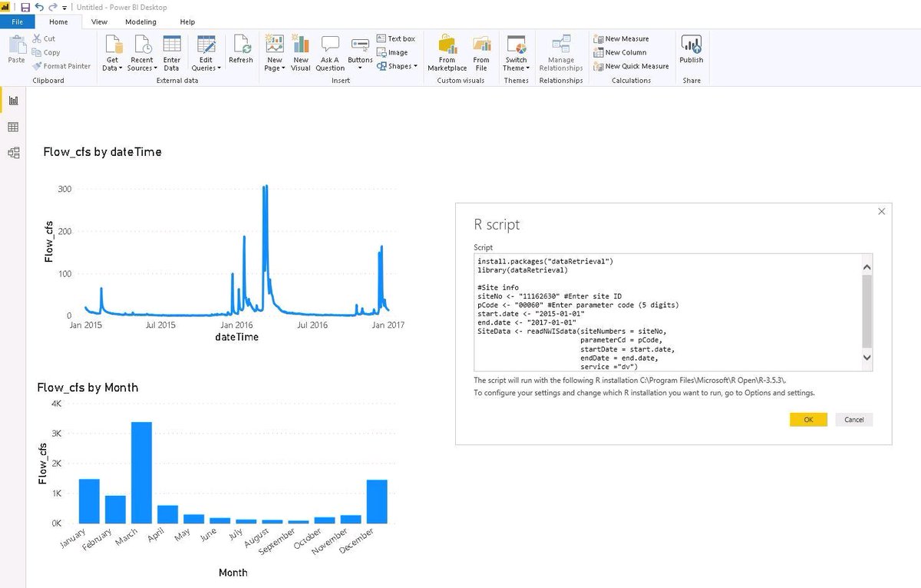Insert an Image
Screen dimensions: 921x588
(x=392, y=52)
